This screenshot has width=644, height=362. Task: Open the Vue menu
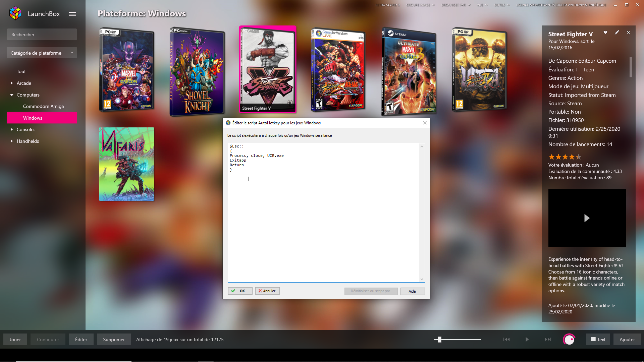[482, 5]
